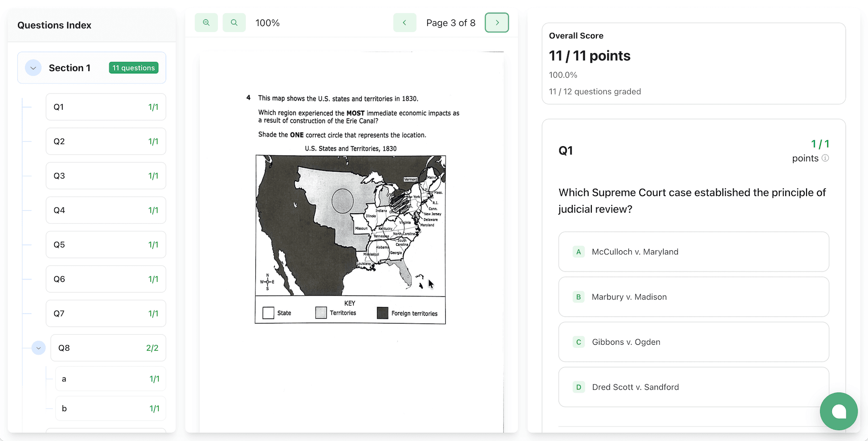
Task: Click the zoom in magnifier icon
Action: click(x=234, y=22)
